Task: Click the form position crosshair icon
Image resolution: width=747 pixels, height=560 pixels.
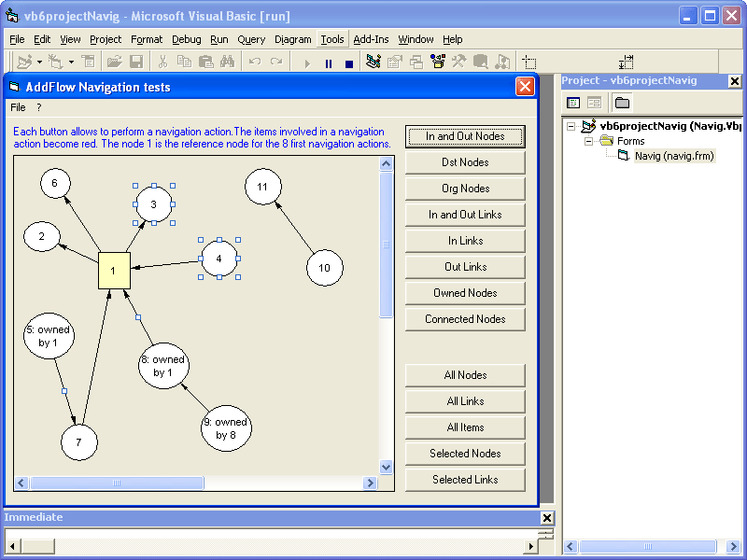Action: (529, 63)
